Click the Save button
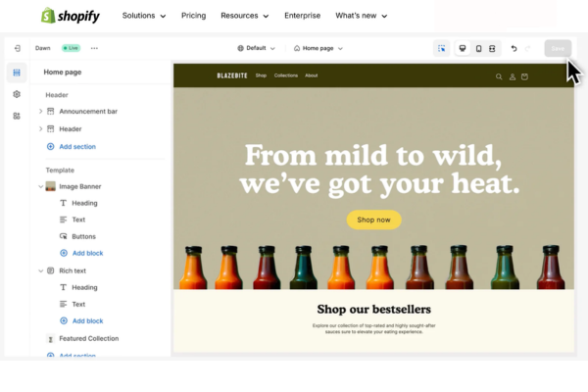 point(557,48)
